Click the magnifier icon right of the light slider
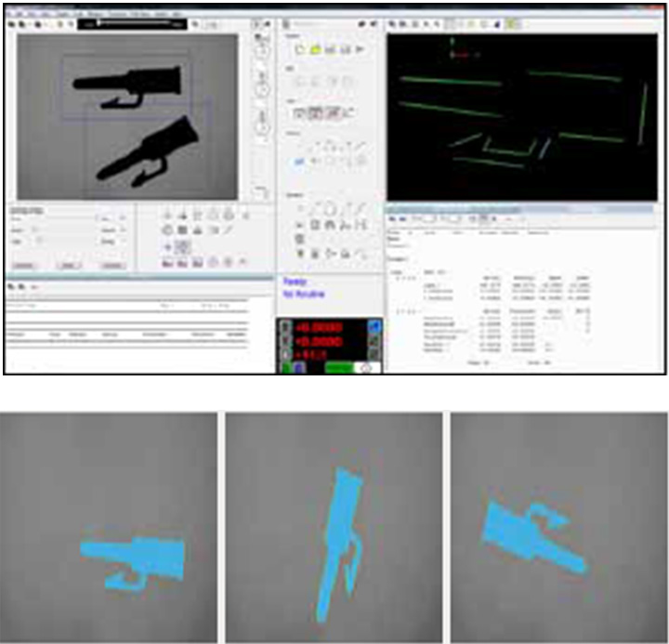 [x=195, y=24]
